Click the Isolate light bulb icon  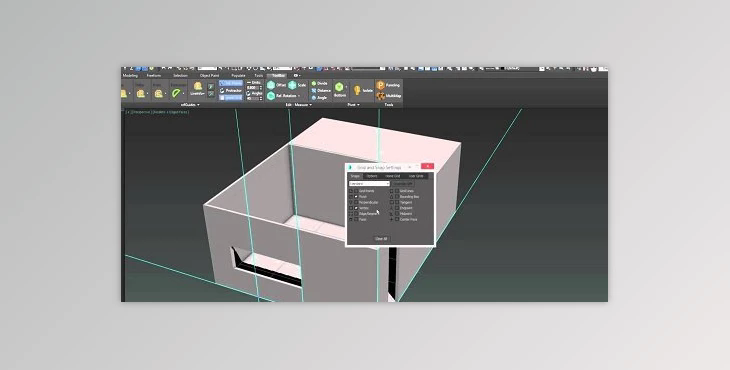click(357, 90)
